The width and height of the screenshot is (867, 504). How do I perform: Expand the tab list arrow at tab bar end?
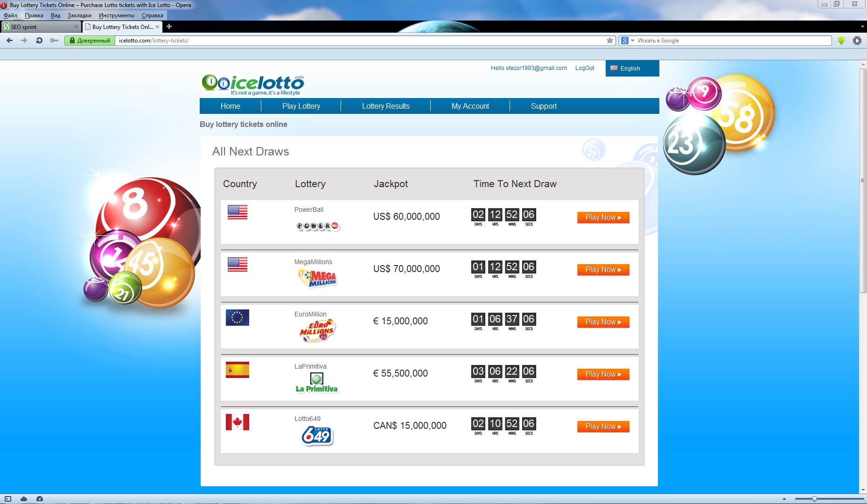[862, 27]
